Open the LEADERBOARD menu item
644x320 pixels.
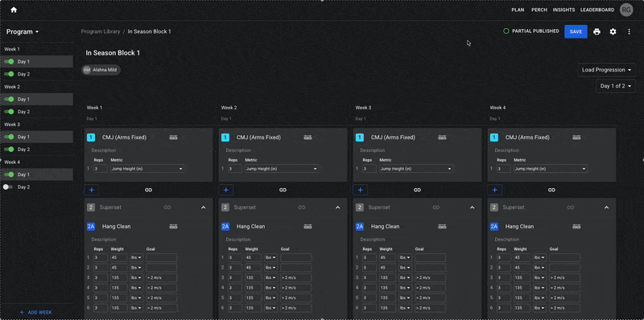click(x=597, y=10)
